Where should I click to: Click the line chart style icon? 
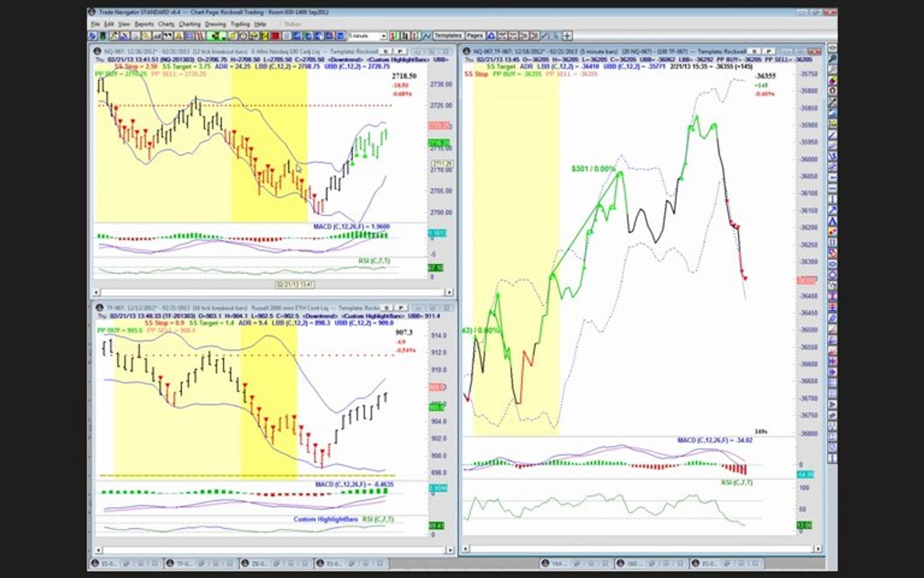427,36
